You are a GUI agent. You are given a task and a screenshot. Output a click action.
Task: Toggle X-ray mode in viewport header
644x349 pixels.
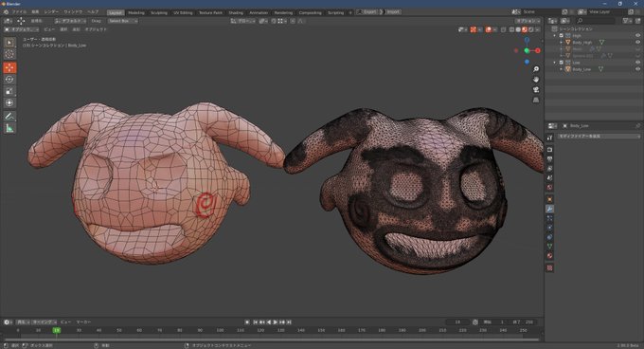pos(504,29)
